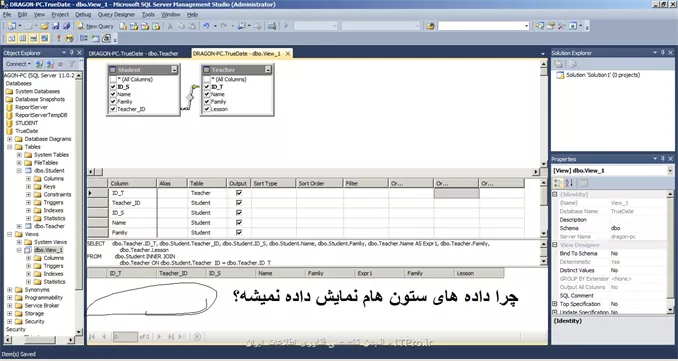Screen dimensions: 678x361
Task: Click the Save All icon
Action: click(x=66, y=26)
